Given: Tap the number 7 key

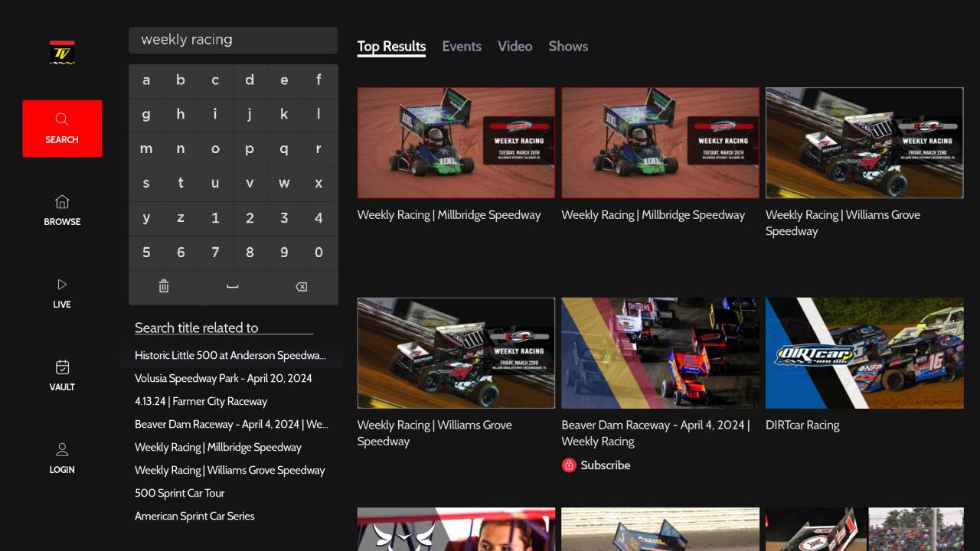Looking at the screenshot, I should [x=215, y=253].
